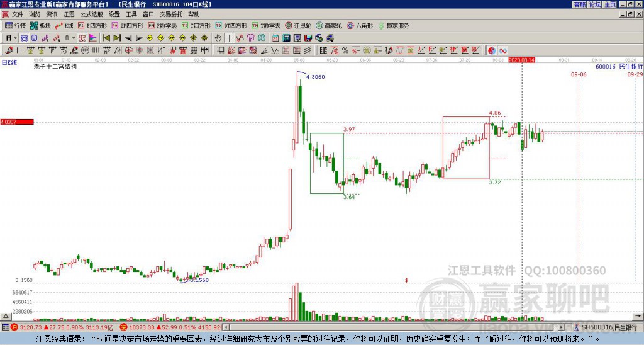Image resolution: width=644 pixels, height=345 pixels.
Task: Open the 行情 quotes view
Action: tap(15, 25)
